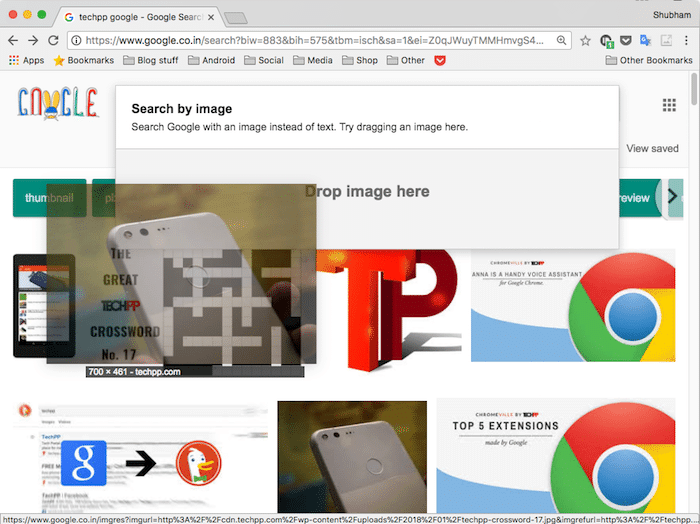Viewport: 700px width, 524px height.
Task: Open the Android bookmarks folder
Action: [x=211, y=60]
